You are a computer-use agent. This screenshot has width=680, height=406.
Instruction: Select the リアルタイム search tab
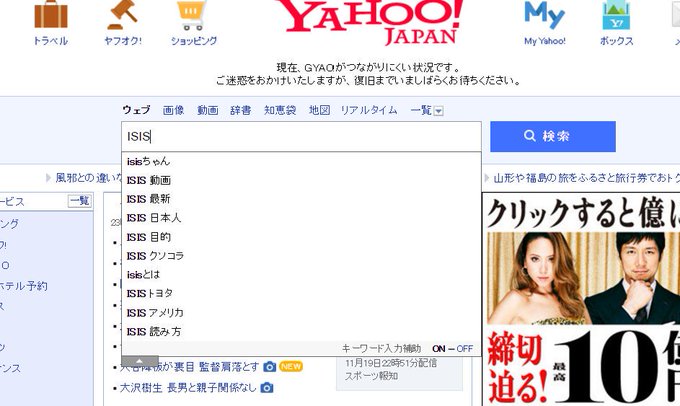coord(369,110)
